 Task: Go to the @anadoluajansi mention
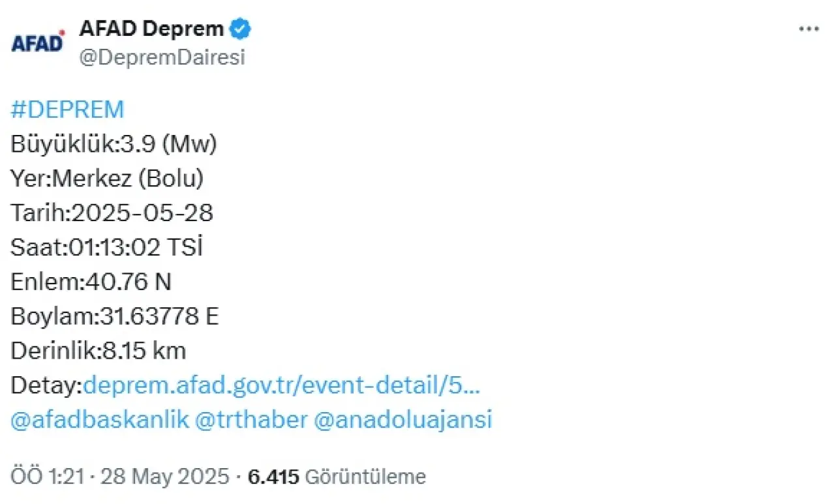(x=402, y=419)
